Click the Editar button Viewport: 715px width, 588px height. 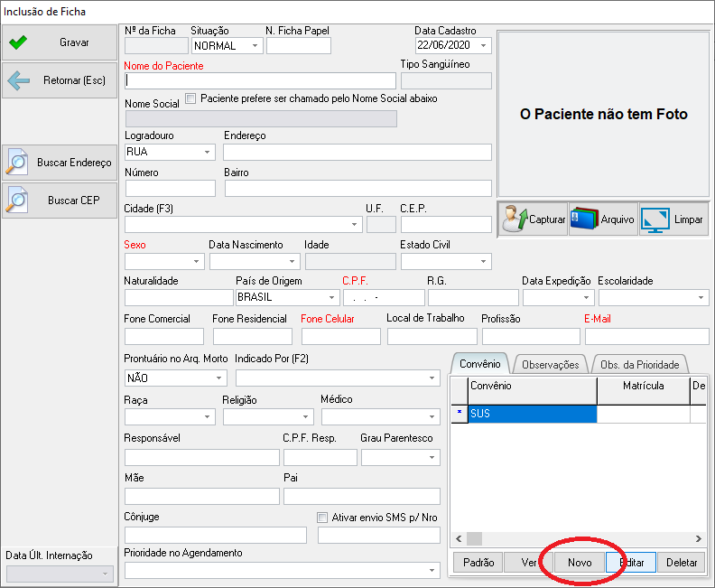coord(631,562)
